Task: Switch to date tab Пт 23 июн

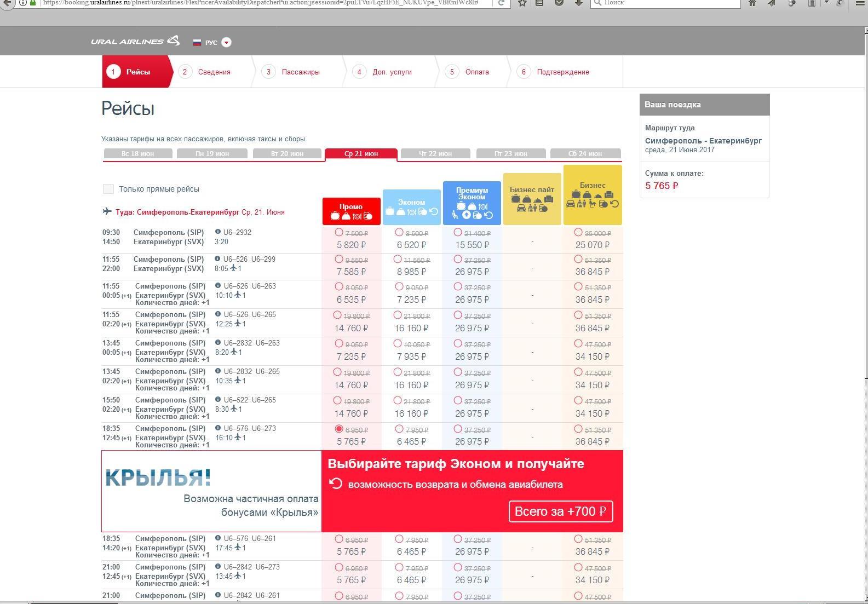Action: (x=511, y=153)
